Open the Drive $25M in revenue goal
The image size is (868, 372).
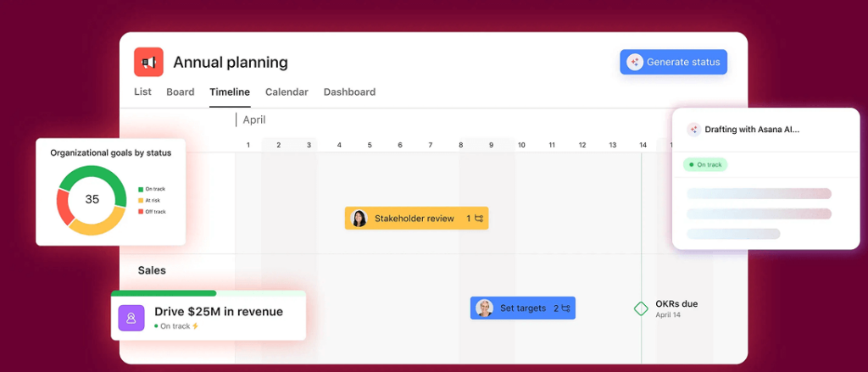[218, 312]
